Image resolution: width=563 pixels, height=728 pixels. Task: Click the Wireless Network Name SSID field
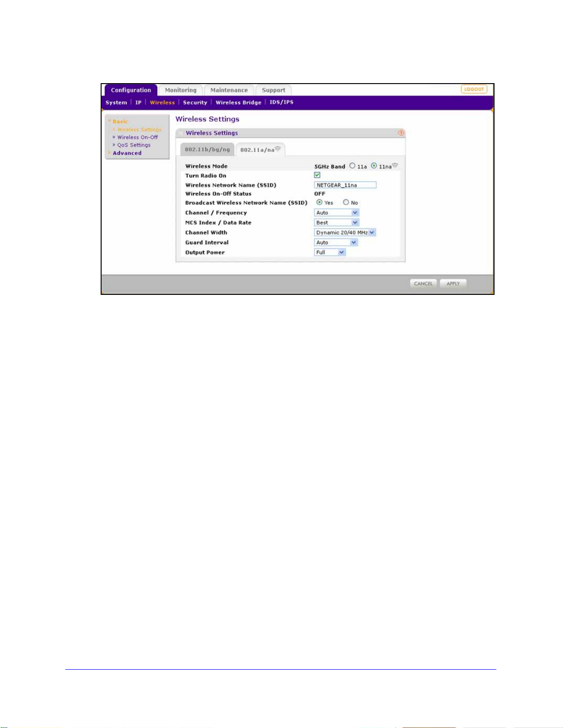click(345, 185)
